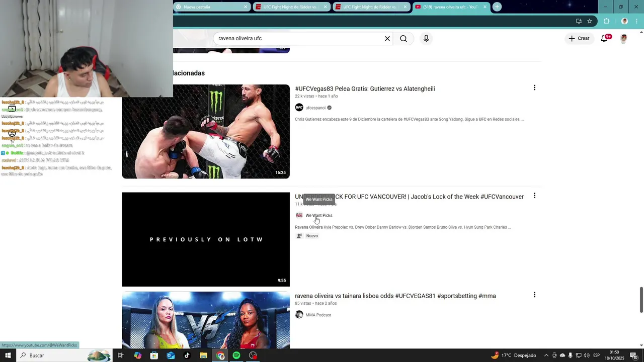The height and width of the screenshot is (362, 644).
Task: Open UFC Vancouver Lock of the Week title
Action: tap(409, 197)
